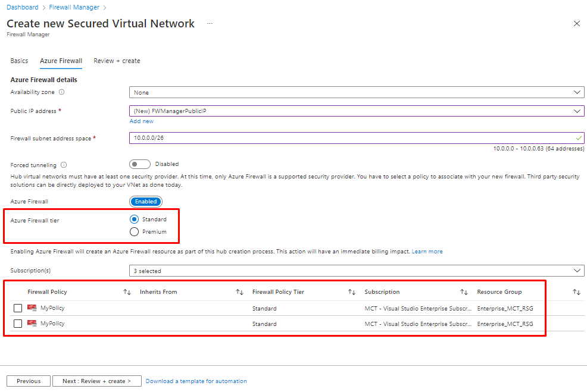Expand the Subscription(s) dropdown
587x392 pixels.
[x=356, y=271]
